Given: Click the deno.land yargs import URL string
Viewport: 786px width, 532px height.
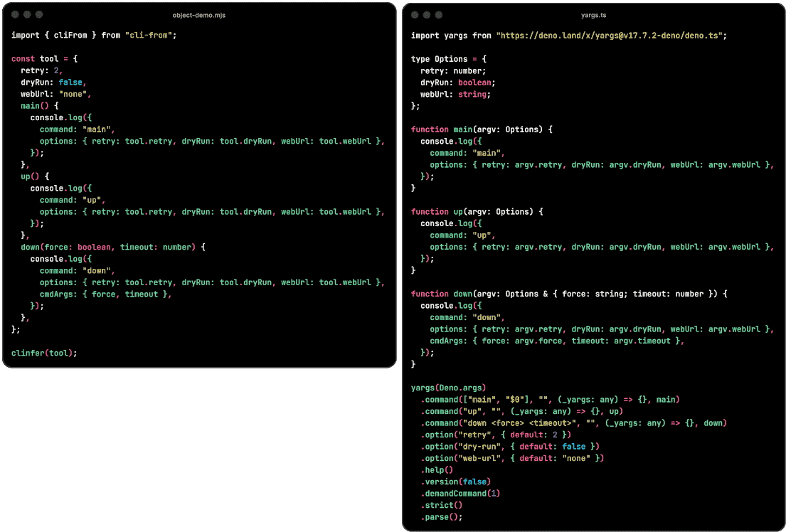Looking at the screenshot, I should 609,36.
